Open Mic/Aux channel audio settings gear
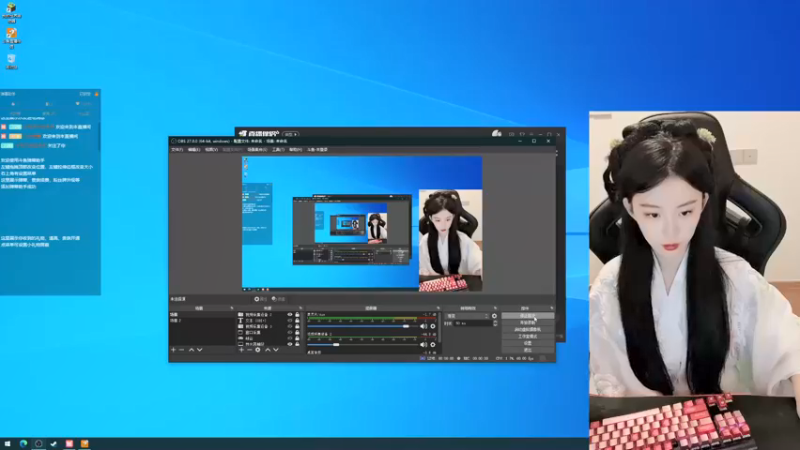This screenshot has width=800, height=450. (x=433, y=326)
